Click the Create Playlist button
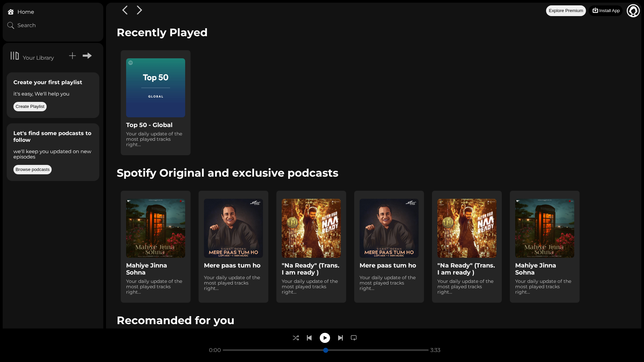The image size is (644, 362). 30,107
